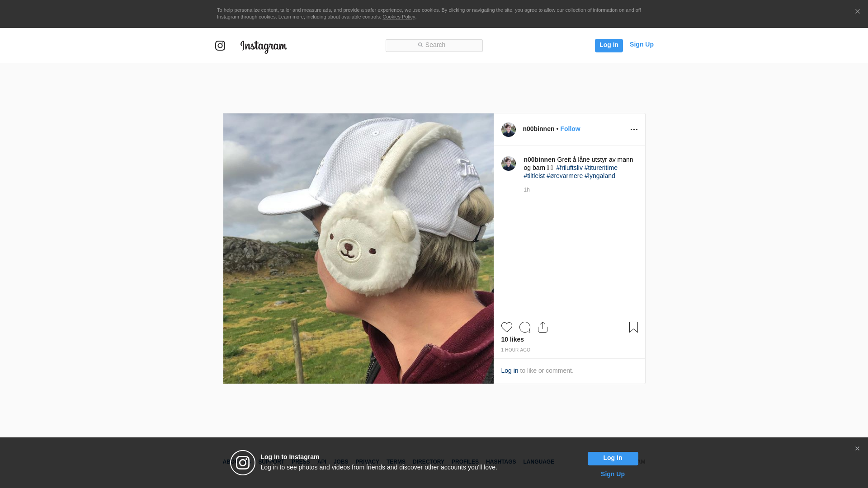
Task: Open the #lyngaland hashtag link
Action: click(599, 176)
